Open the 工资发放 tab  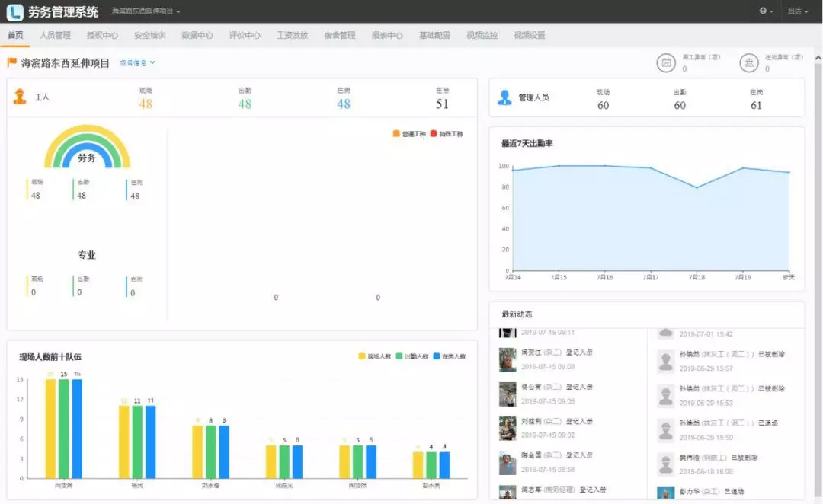(292, 35)
